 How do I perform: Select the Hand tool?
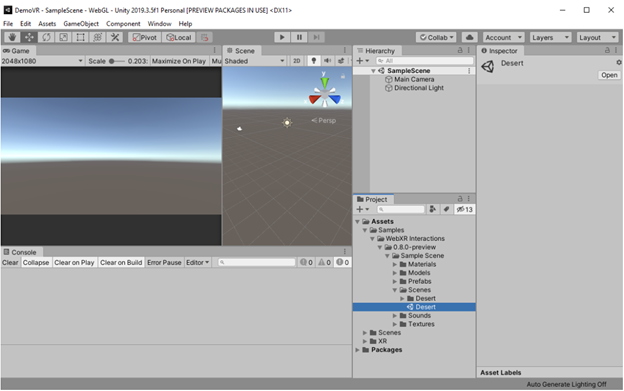tap(12, 37)
